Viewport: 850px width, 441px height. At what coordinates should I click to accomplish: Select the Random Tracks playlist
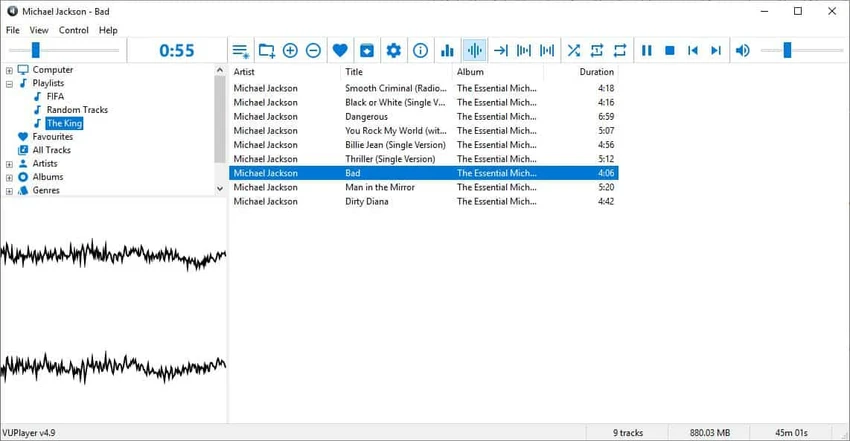click(x=77, y=110)
